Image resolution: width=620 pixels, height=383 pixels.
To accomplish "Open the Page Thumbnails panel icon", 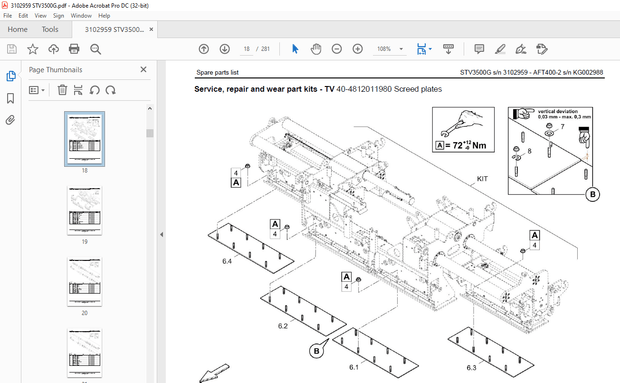I will [11, 76].
